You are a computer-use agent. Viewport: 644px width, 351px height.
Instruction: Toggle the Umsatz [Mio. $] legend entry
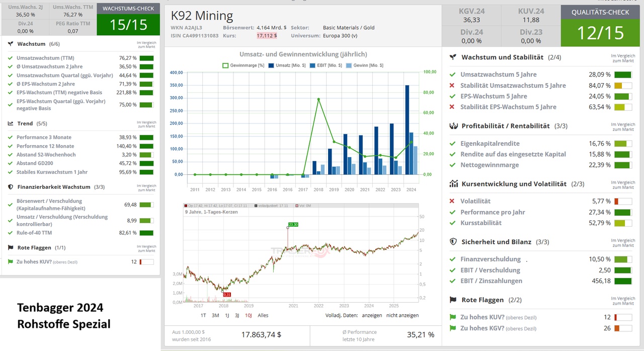272,65
